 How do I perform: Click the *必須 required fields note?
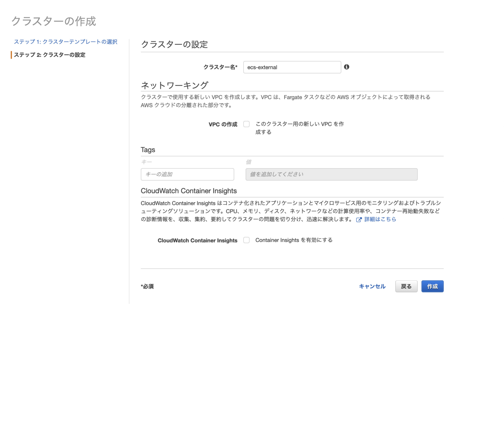[x=147, y=286]
